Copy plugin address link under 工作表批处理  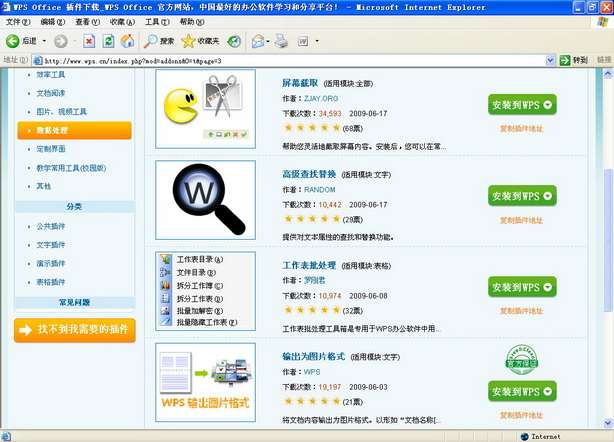(521, 311)
